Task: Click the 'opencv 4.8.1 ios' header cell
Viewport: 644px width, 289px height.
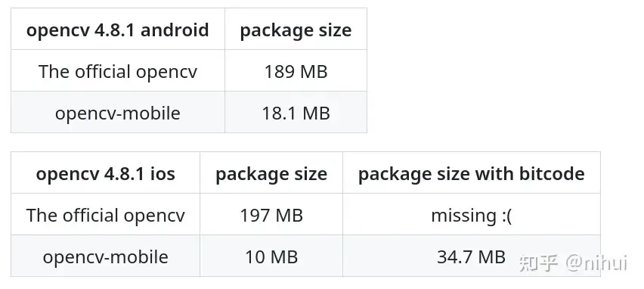Action: click(x=106, y=173)
